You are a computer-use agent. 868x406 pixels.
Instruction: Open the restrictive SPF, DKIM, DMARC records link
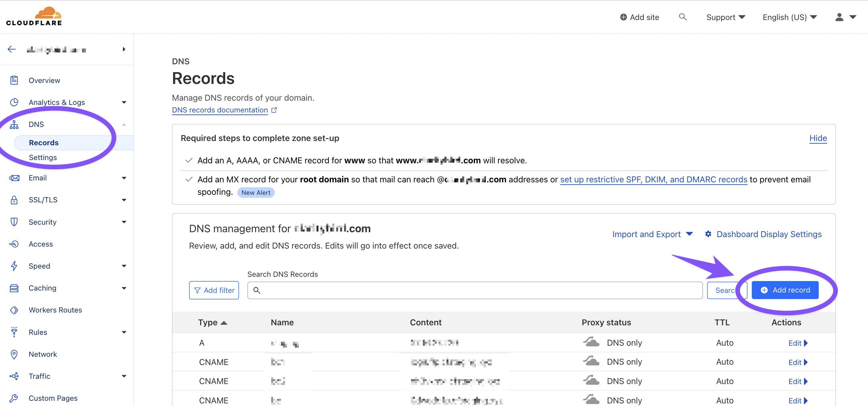pos(653,179)
